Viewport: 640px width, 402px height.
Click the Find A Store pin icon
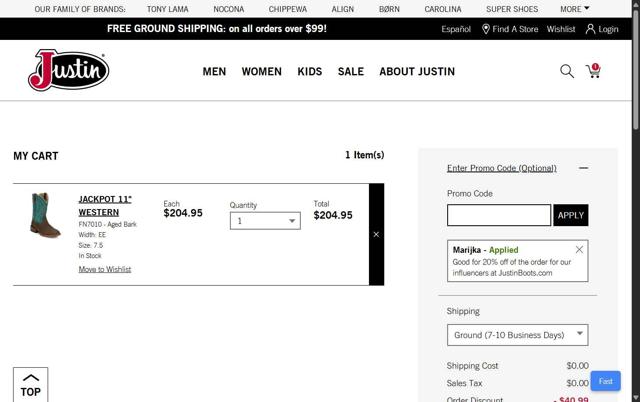pyautogui.click(x=486, y=29)
